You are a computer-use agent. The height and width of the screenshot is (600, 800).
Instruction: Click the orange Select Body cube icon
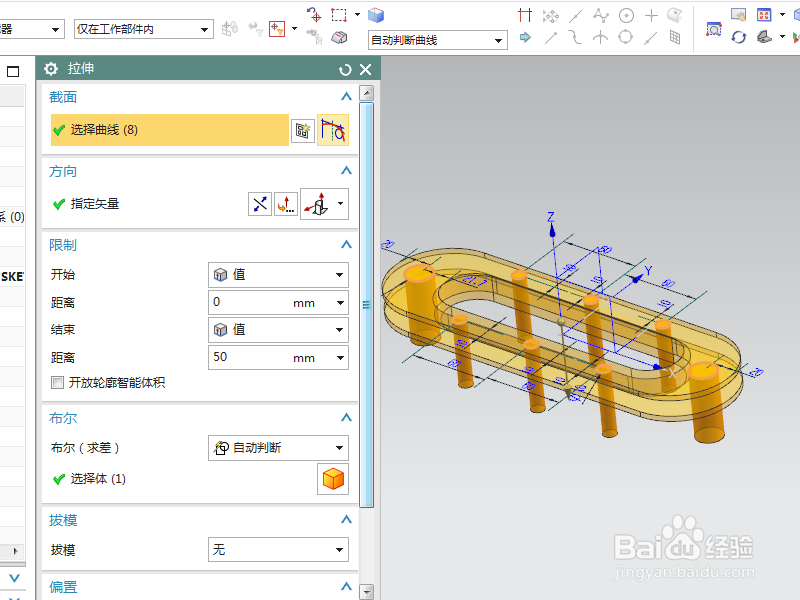coord(333,479)
